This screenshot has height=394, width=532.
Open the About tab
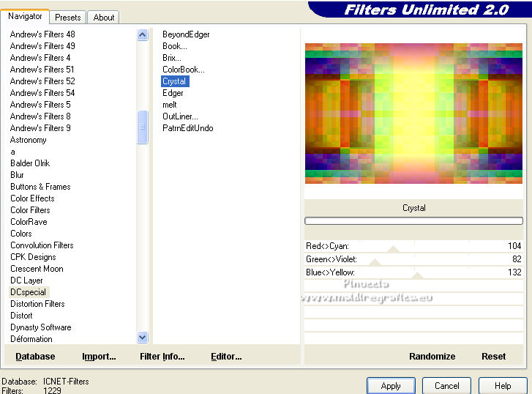pos(104,18)
